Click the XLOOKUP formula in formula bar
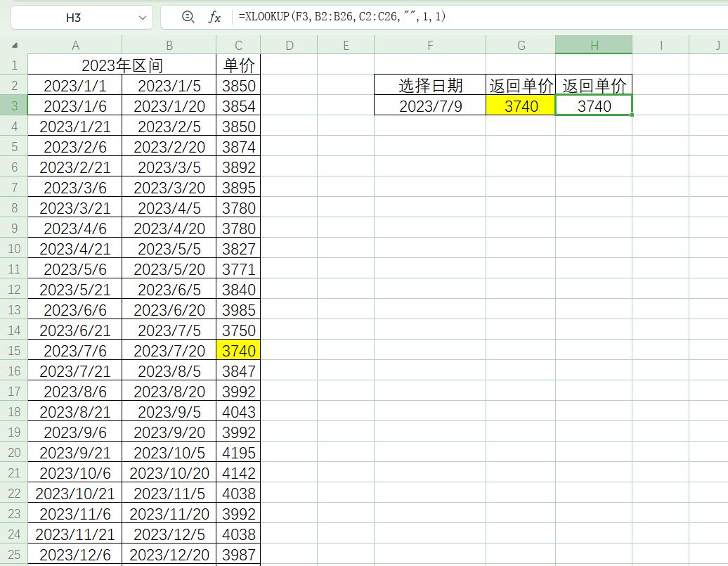 (342, 17)
